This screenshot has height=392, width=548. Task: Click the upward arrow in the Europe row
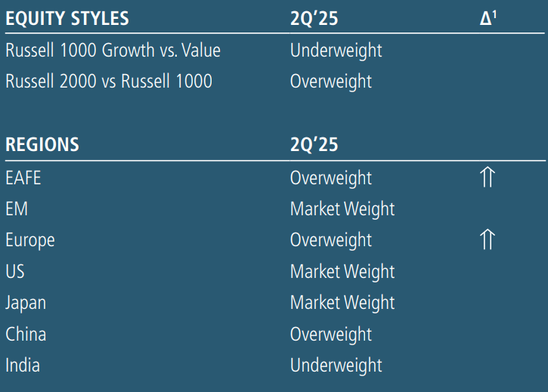(488, 240)
